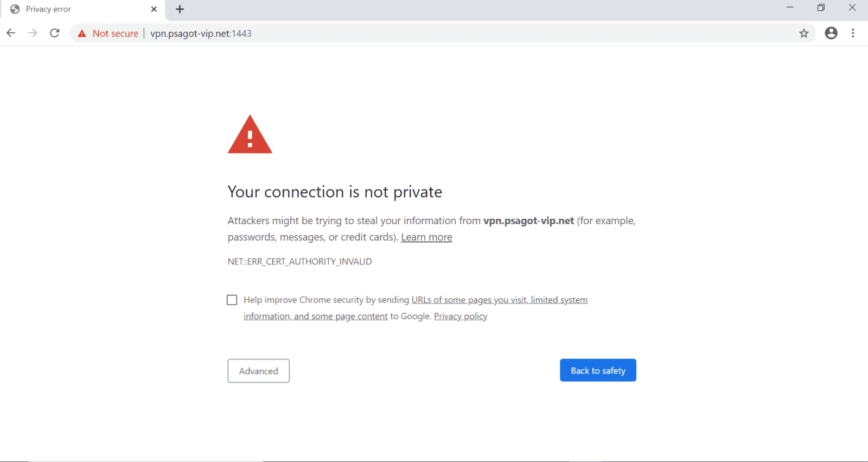Click the browser back arrow

coord(11,33)
